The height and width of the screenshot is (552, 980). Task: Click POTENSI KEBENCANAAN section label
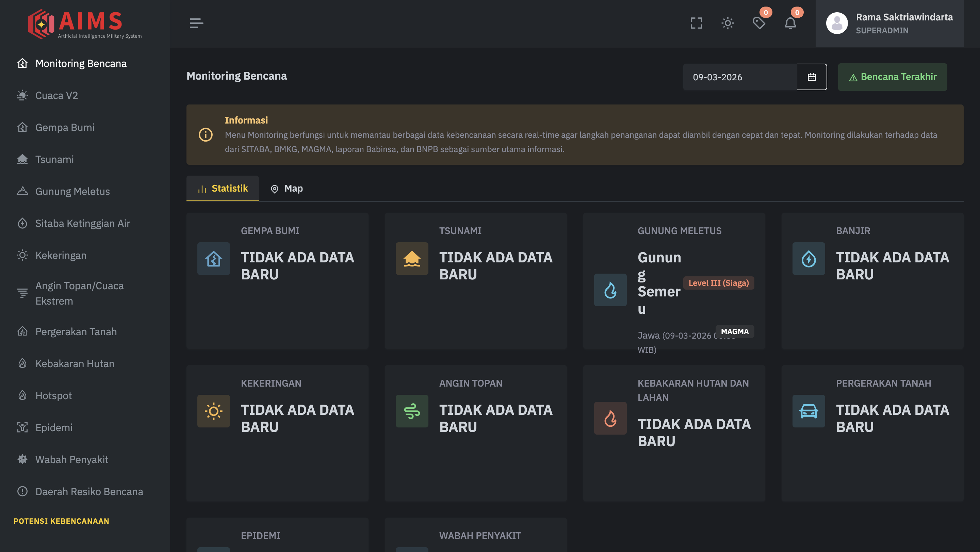pos(61,521)
